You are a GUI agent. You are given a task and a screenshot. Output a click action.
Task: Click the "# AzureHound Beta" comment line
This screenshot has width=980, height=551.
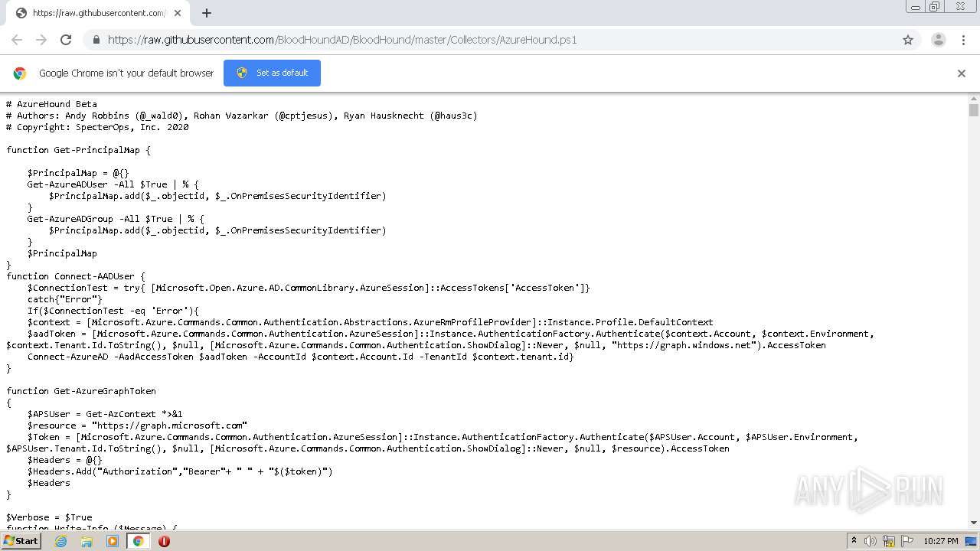pos(51,104)
